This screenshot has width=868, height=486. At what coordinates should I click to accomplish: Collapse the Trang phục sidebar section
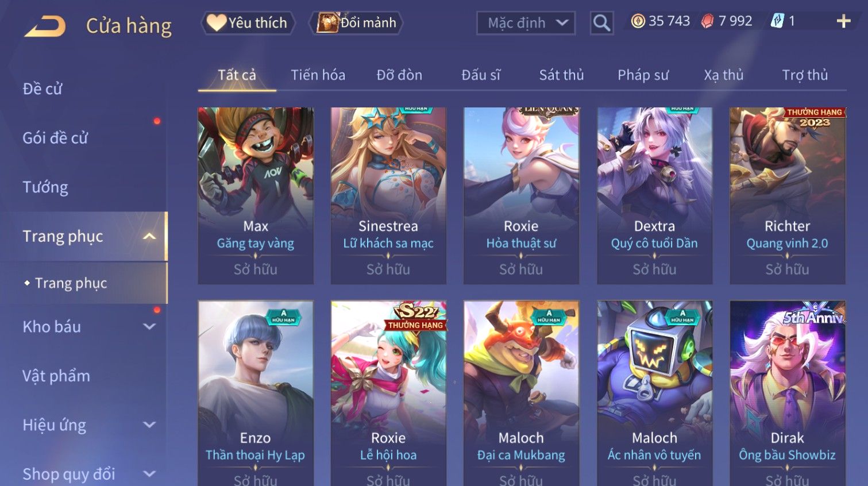(149, 236)
